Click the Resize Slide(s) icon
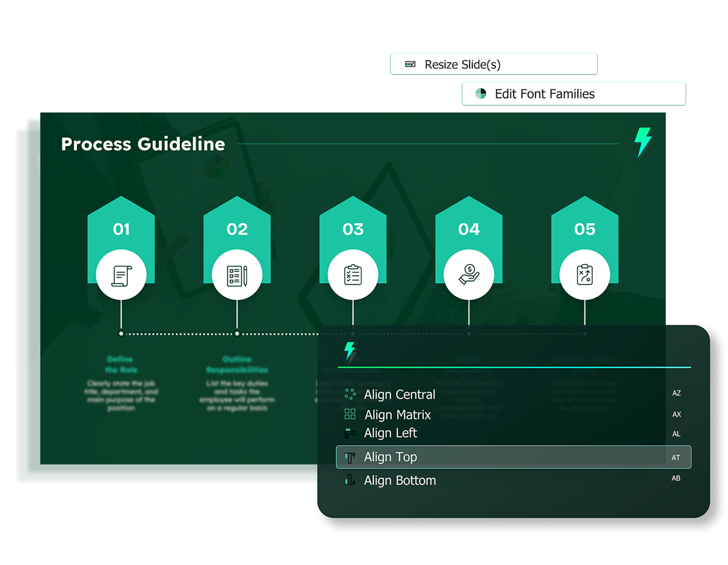Viewport: 728px width, 565px height. pyautogui.click(x=410, y=64)
